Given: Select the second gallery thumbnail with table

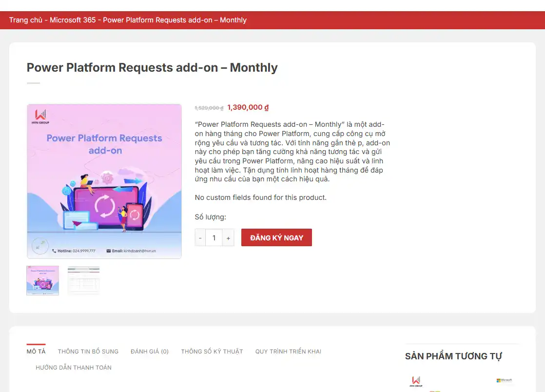Looking at the screenshot, I should pyautogui.click(x=83, y=280).
